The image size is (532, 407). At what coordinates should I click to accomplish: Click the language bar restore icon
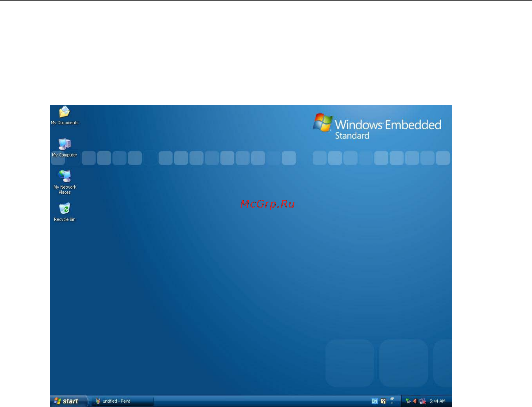[392, 399]
